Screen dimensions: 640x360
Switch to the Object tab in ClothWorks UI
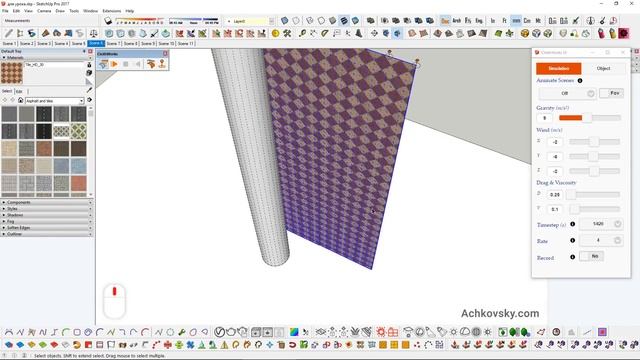[x=603, y=69]
